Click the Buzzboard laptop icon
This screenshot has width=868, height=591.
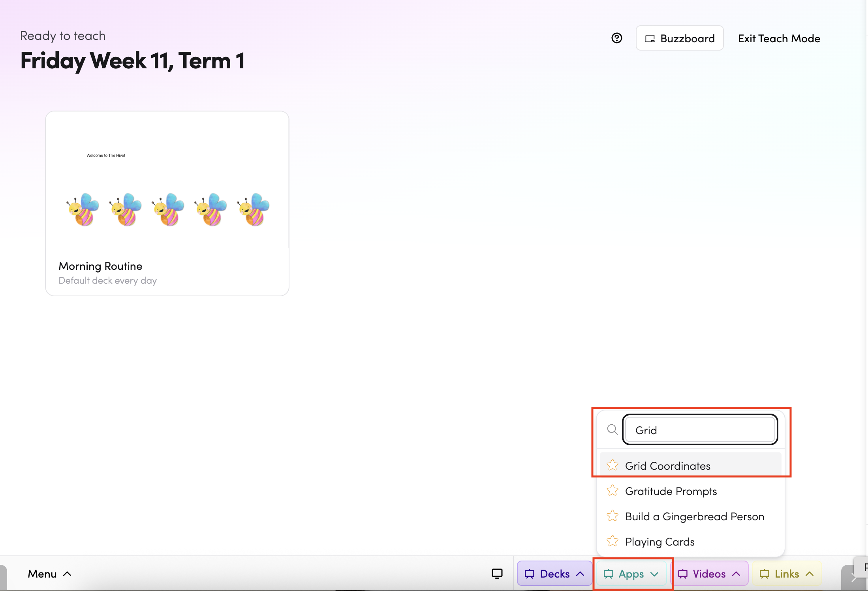650,39
